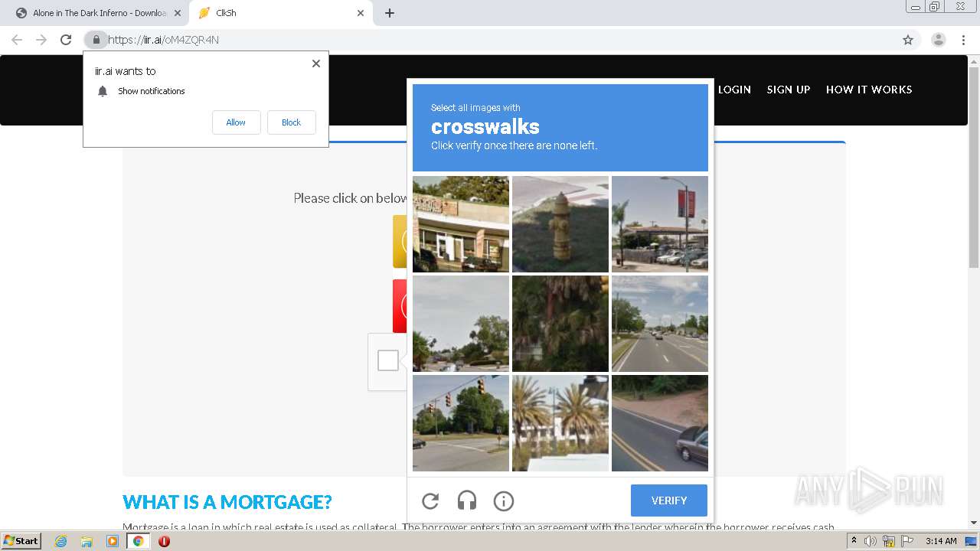Select the palm trees white building tile
Viewport: 980px width, 551px height.
click(x=560, y=423)
